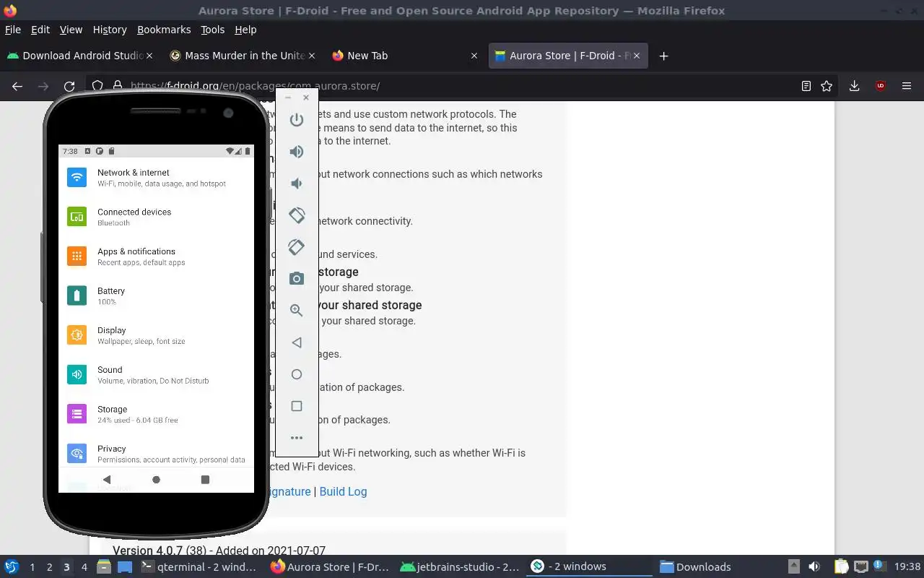The width and height of the screenshot is (924, 578).
Task: Open the Edit menu
Action: tap(40, 30)
